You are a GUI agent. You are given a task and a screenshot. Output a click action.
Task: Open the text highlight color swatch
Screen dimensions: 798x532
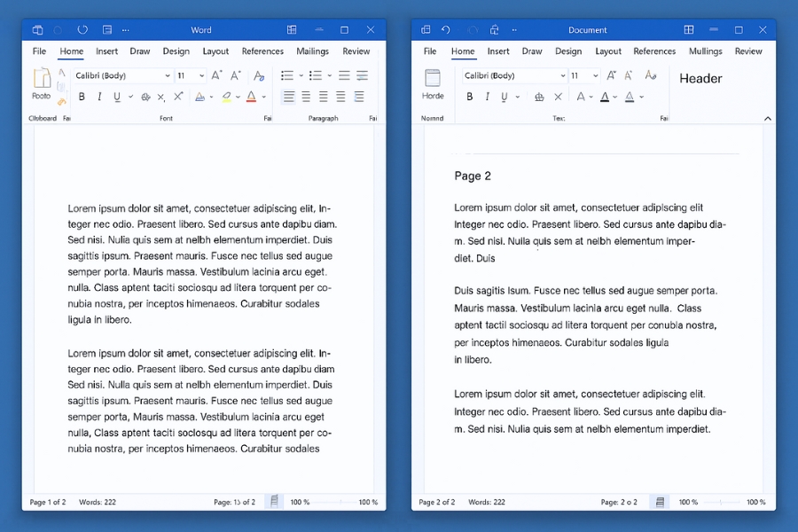225,96
